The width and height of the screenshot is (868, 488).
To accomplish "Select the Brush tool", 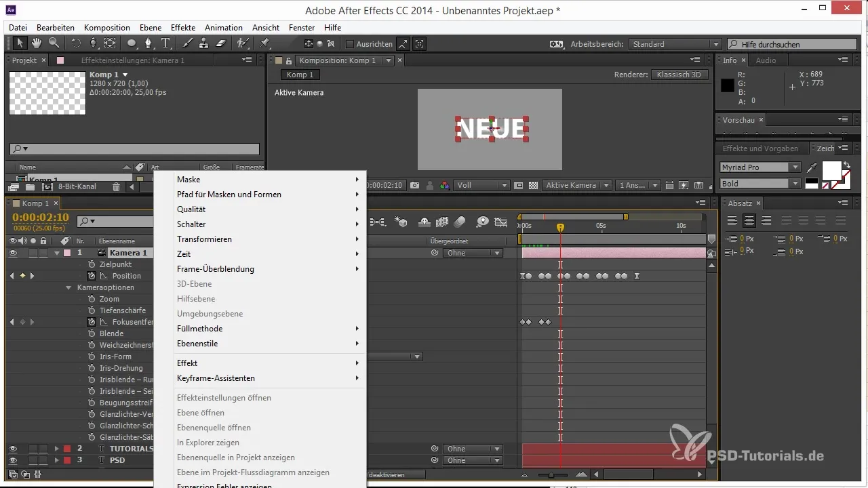I will coord(187,43).
